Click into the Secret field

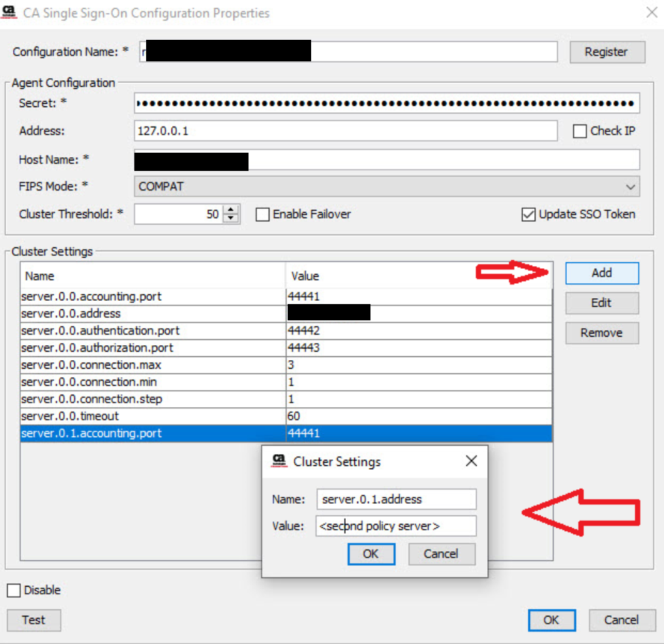[387, 103]
